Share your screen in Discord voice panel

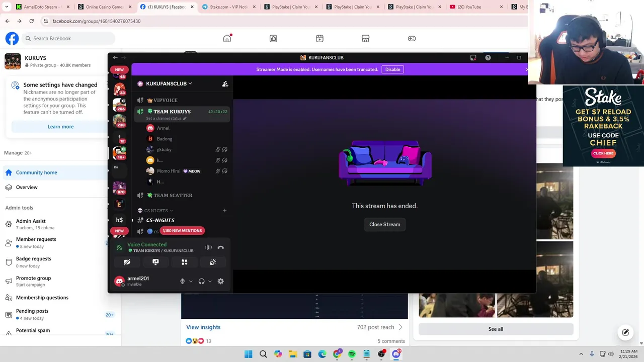click(x=155, y=262)
